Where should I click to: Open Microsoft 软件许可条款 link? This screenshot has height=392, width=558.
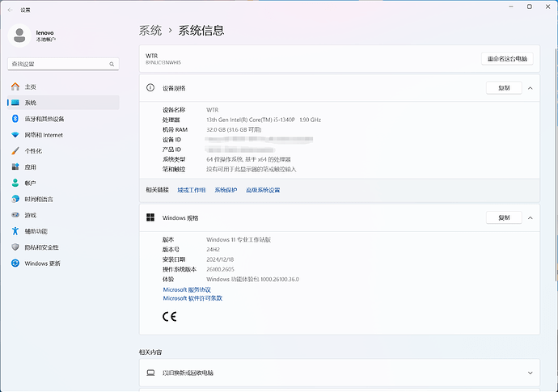click(192, 298)
